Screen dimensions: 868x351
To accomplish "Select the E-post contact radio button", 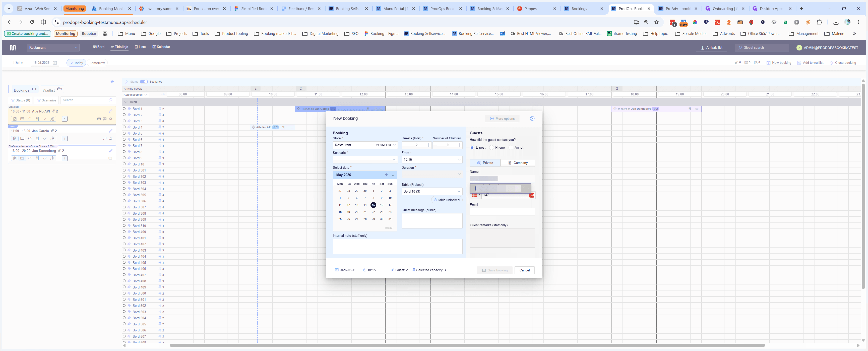I will [472, 148].
